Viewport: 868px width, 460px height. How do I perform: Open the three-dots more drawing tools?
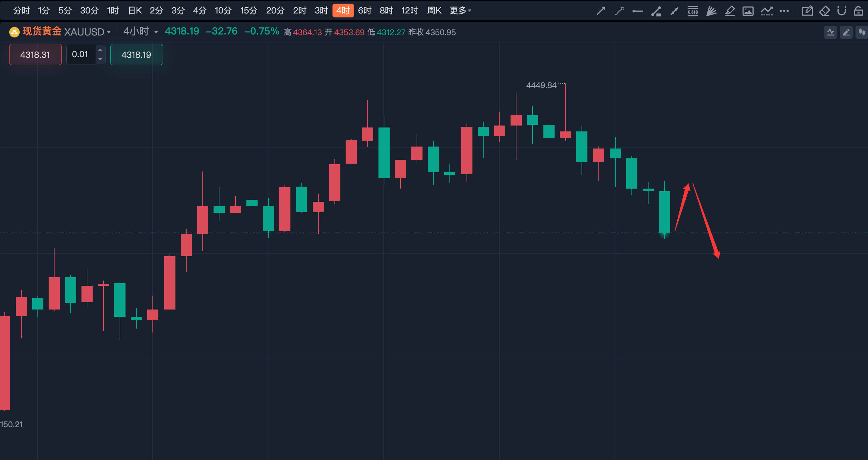pos(784,11)
